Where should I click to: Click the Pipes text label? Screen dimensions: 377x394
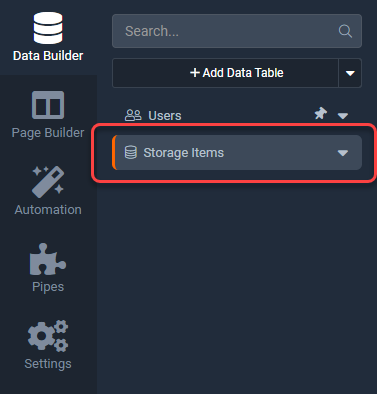48,287
